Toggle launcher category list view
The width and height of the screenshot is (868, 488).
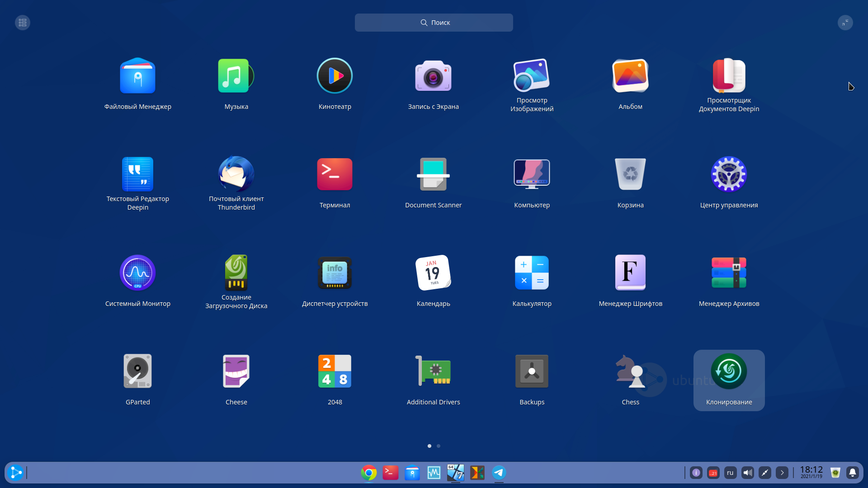[x=23, y=23]
